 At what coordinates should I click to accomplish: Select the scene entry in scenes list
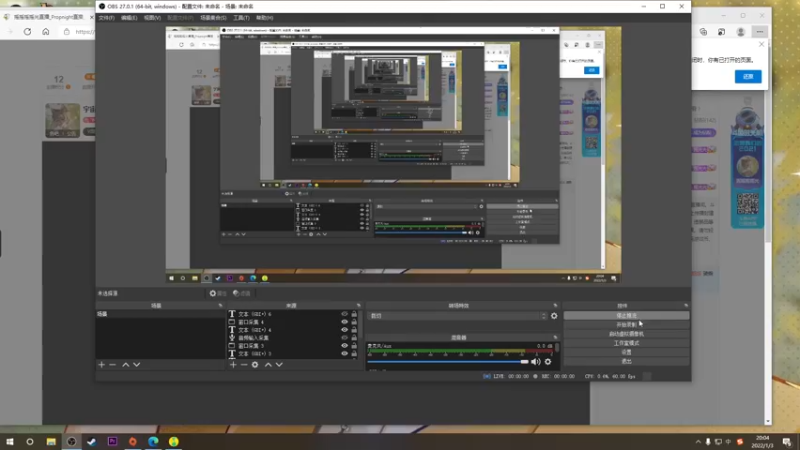coord(160,314)
